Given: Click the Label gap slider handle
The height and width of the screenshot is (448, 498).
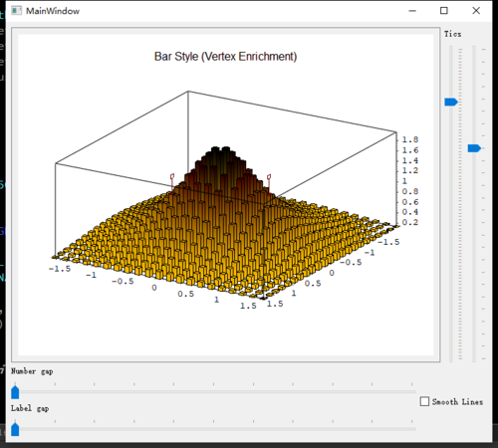Looking at the screenshot, I should click(15, 429).
